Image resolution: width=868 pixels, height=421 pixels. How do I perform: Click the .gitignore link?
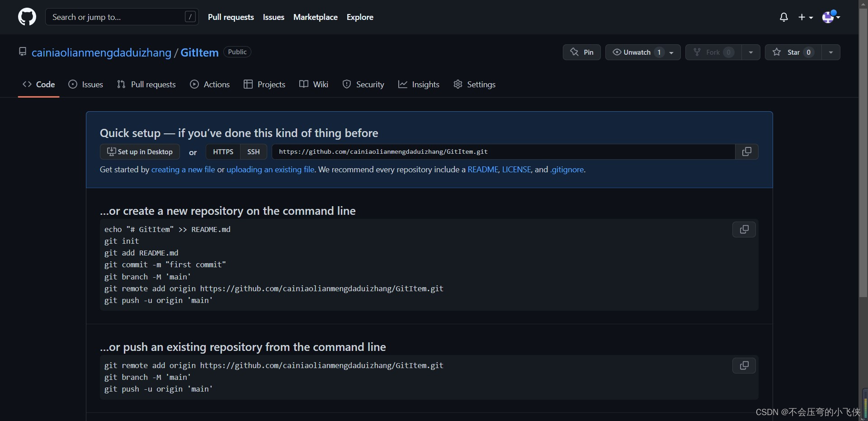click(x=567, y=170)
